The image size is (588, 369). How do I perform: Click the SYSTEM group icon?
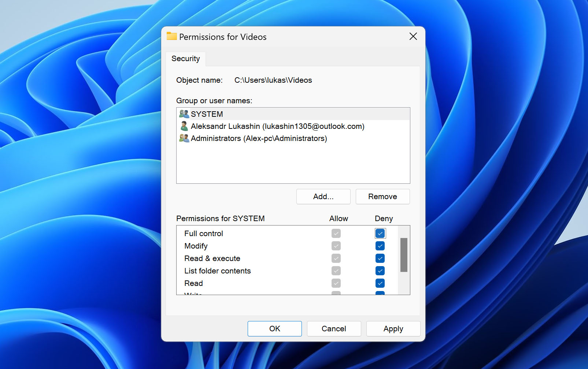click(184, 114)
